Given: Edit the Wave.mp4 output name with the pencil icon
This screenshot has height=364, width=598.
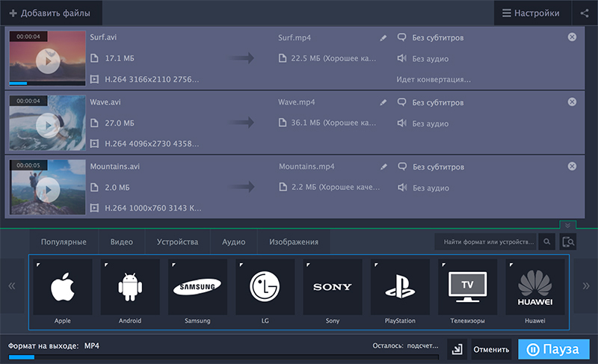Looking at the screenshot, I should (383, 102).
